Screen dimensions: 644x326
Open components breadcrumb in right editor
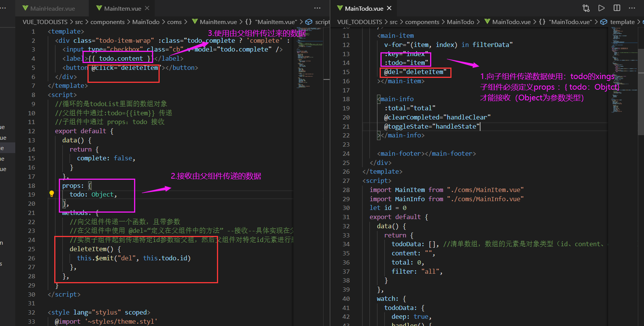tap(422, 22)
